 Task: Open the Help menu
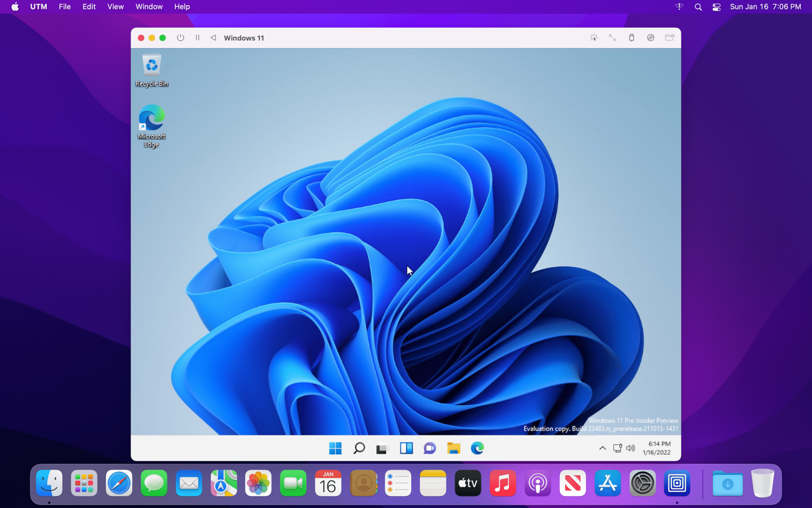[182, 7]
